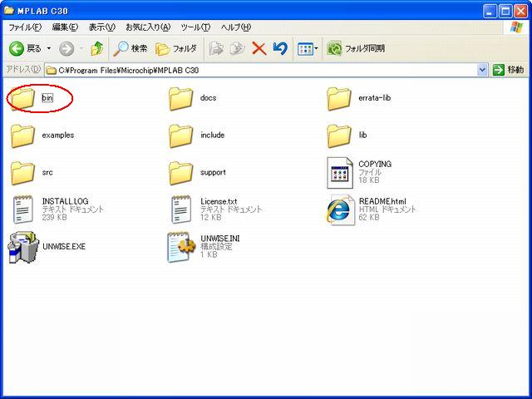Screen dimensions: 532x399
Task: Select the src folder icon
Action: pyautogui.click(x=22, y=173)
